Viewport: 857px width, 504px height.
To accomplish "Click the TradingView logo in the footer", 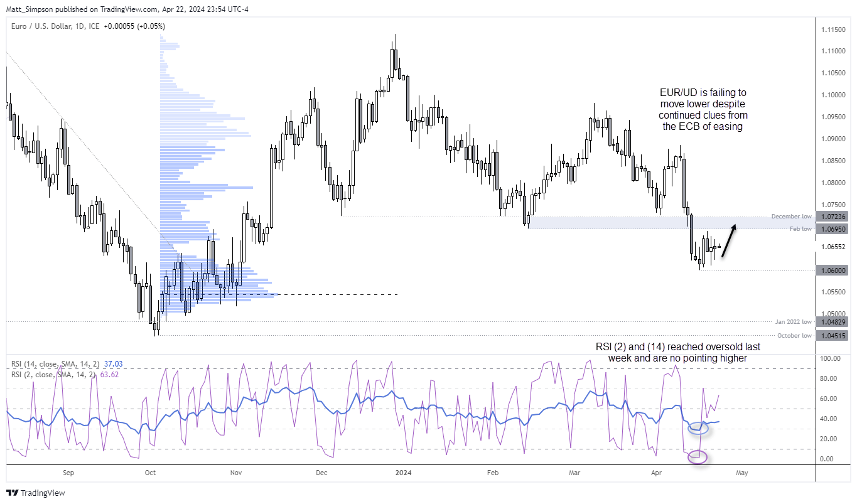I will (36, 493).
